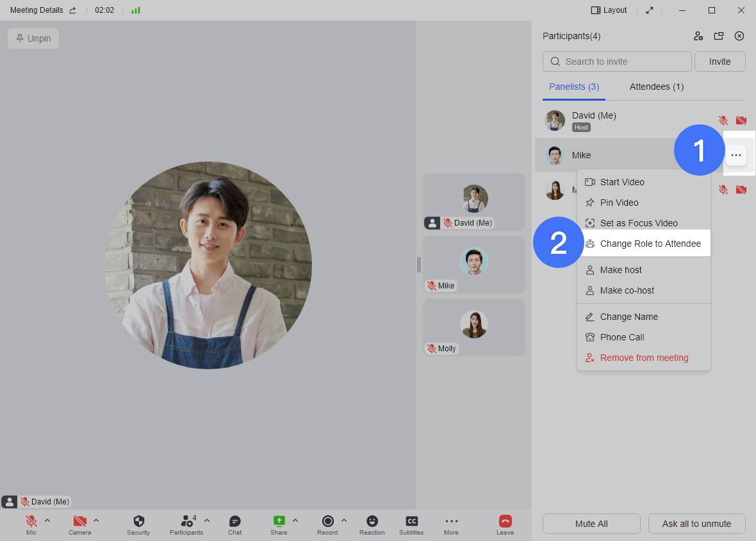Toggle David's muted mic icon in list
Viewport: 756px width, 541px height.
click(723, 121)
